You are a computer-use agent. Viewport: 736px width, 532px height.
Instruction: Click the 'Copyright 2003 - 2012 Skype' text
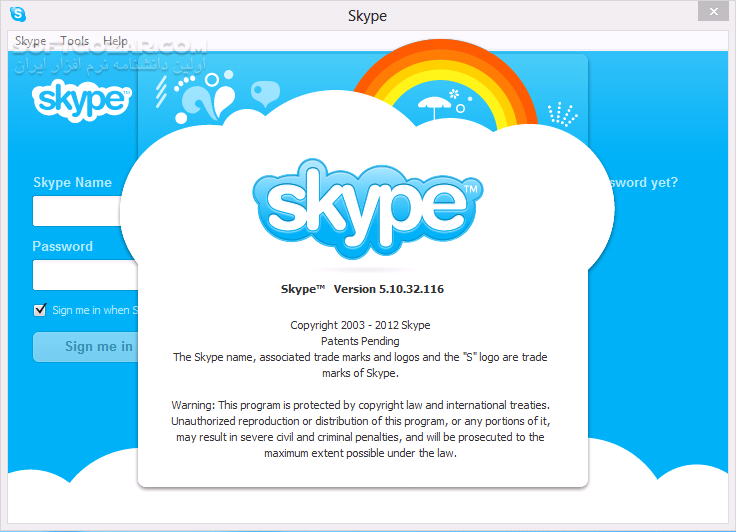pyautogui.click(x=360, y=325)
